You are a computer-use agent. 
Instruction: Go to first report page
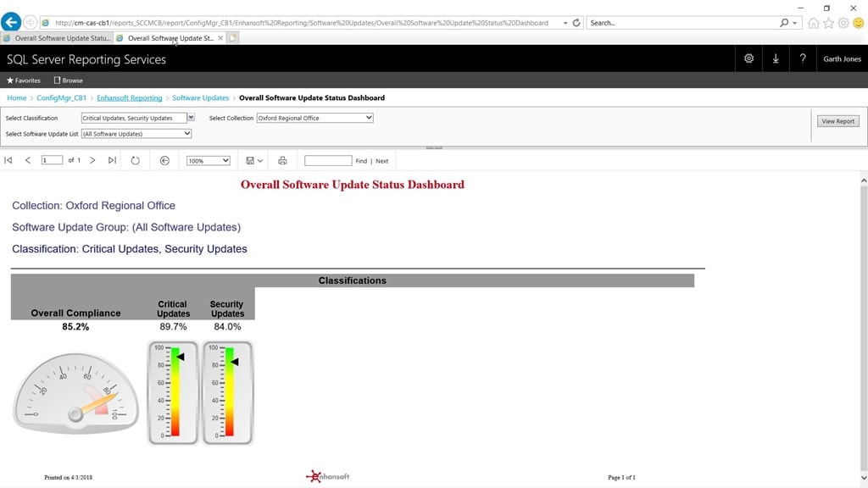pyautogui.click(x=8, y=160)
